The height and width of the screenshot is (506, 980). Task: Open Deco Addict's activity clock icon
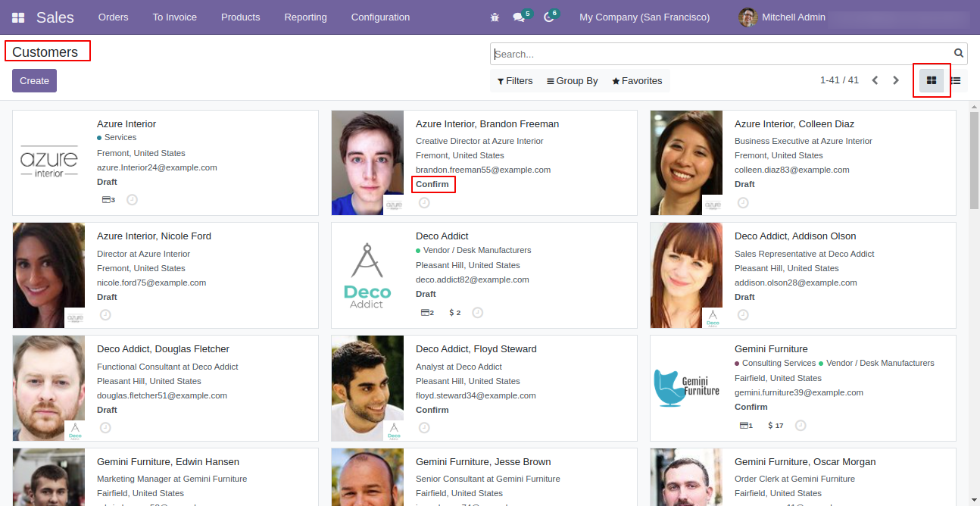tap(477, 313)
